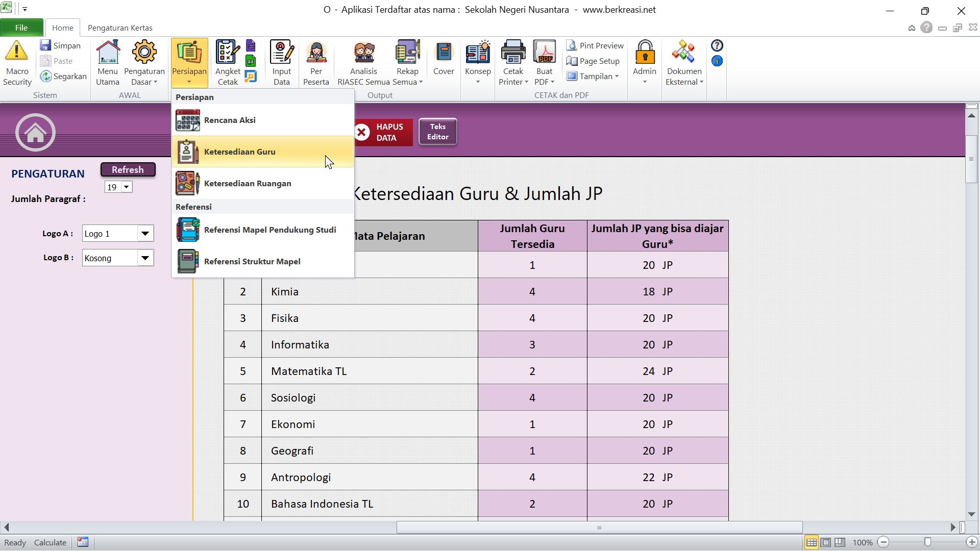
Task: Switch to Normal view in status bar
Action: (811, 542)
